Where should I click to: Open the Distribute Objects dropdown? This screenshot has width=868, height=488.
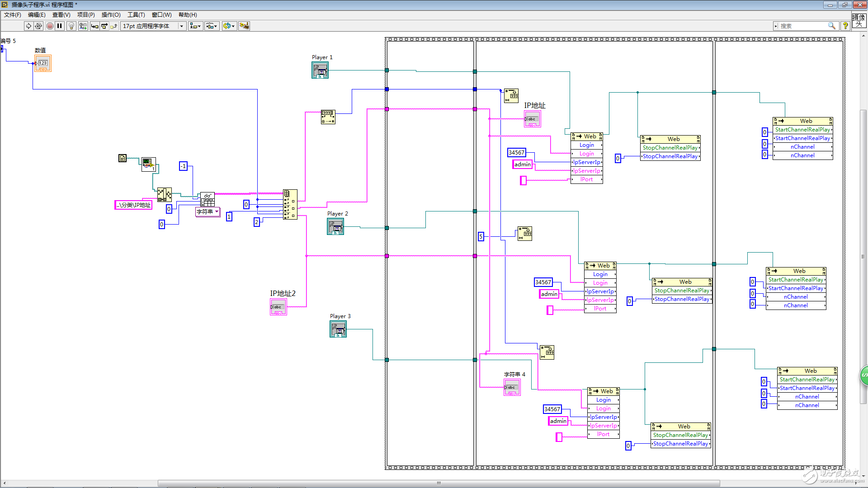pos(212,26)
